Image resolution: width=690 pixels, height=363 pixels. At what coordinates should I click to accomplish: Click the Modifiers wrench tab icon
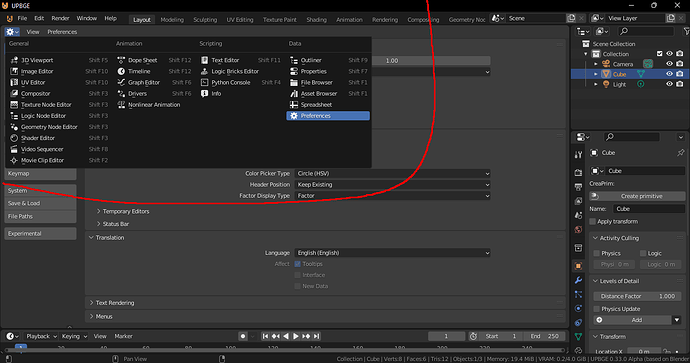(578, 280)
